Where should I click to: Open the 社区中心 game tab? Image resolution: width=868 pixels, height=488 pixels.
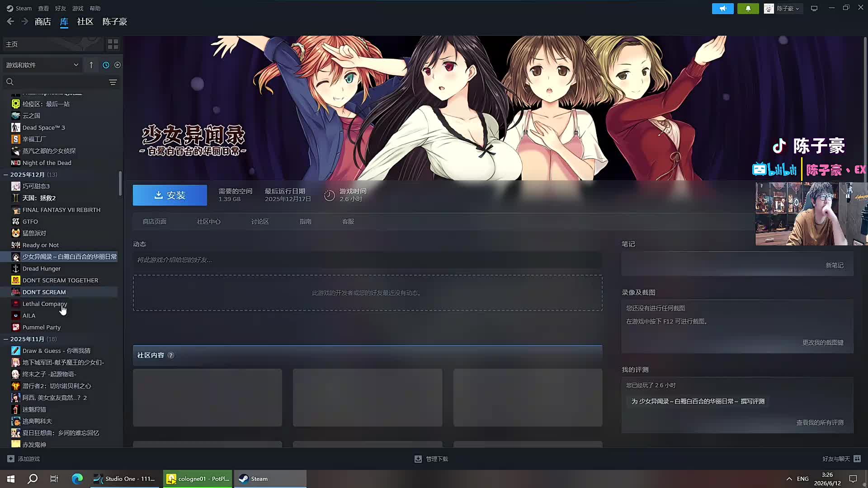tap(209, 221)
